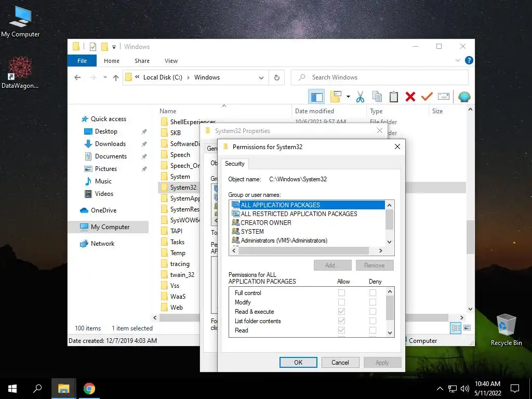Tick the Deny checkbox for Full control
This screenshot has height=399, width=532.
point(373,293)
